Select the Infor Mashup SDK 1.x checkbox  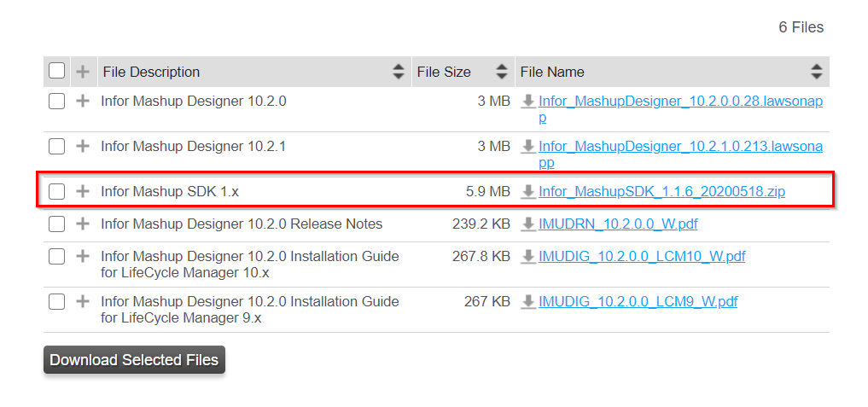coord(56,192)
